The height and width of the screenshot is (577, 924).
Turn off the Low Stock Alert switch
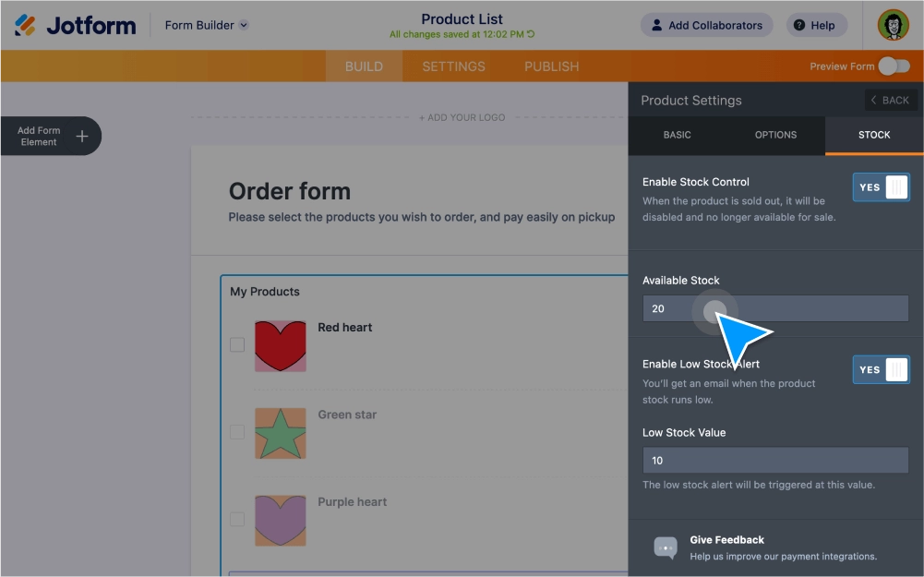tap(881, 369)
